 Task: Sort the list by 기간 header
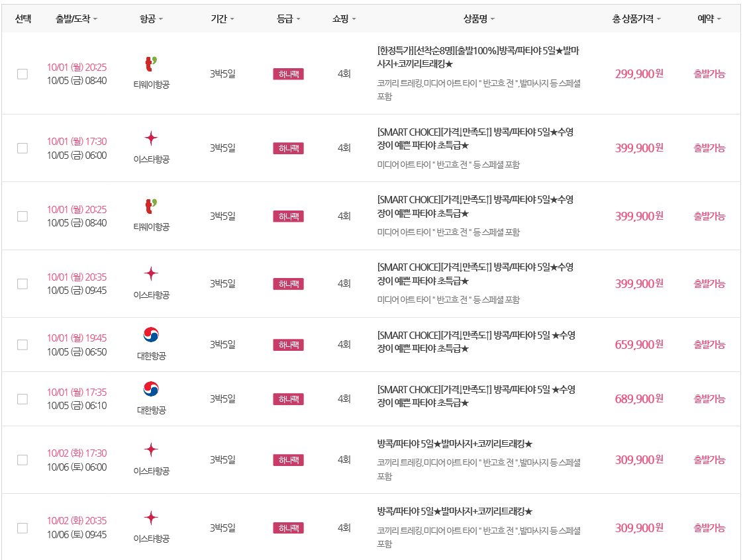223,19
